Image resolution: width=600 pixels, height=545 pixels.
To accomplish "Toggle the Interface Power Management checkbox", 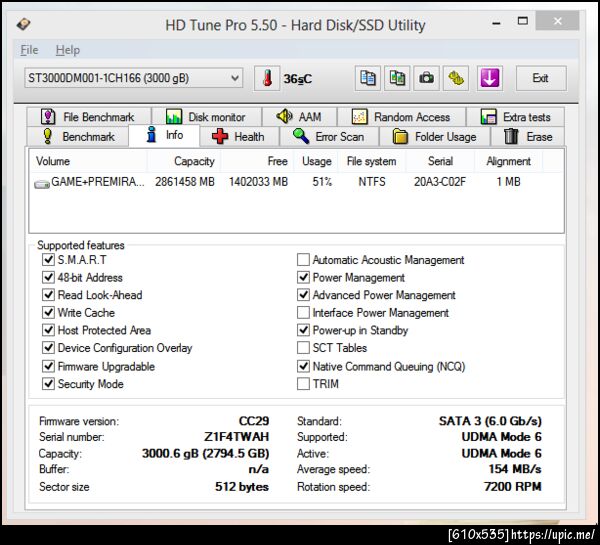I will coord(303,312).
